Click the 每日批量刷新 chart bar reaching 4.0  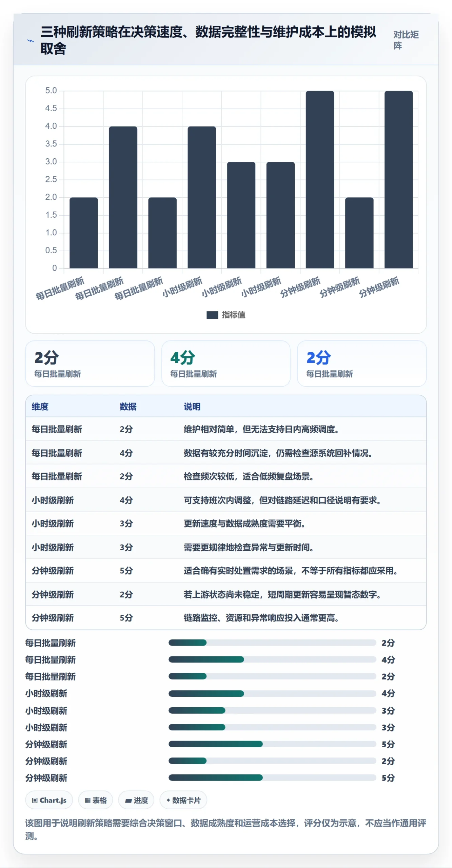123,197
